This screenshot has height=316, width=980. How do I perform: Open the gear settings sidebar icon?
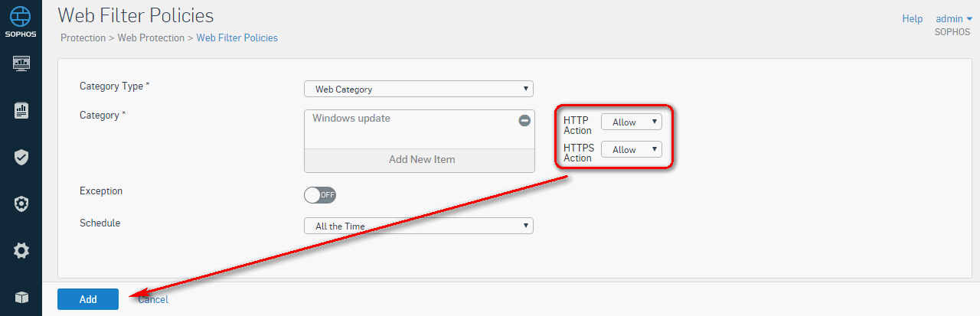pos(21,250)
